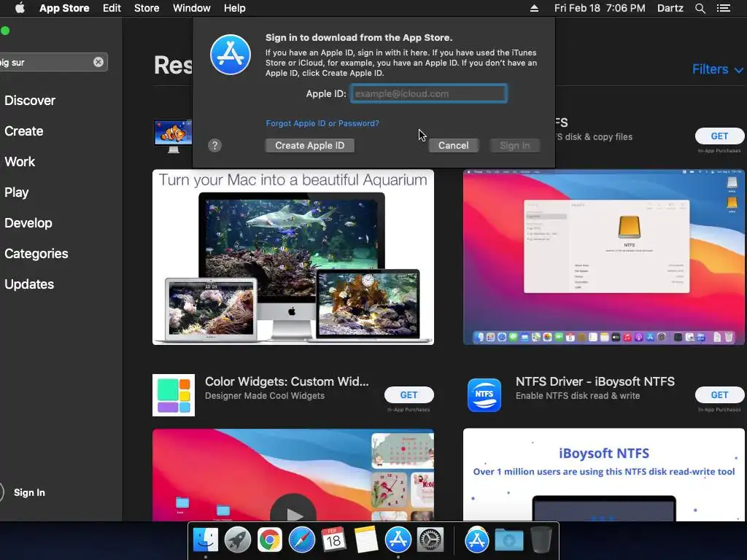The width and height of the screenshot is (747, 560).
Task: Go to the Work section
Action: [x=20, y=161]
